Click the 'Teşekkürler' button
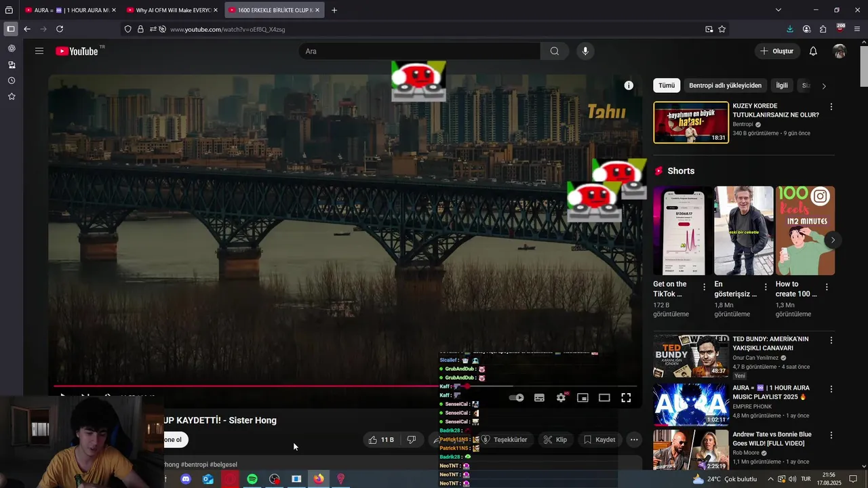The width and height of the screenshot is (868, 488). [504, 440]
